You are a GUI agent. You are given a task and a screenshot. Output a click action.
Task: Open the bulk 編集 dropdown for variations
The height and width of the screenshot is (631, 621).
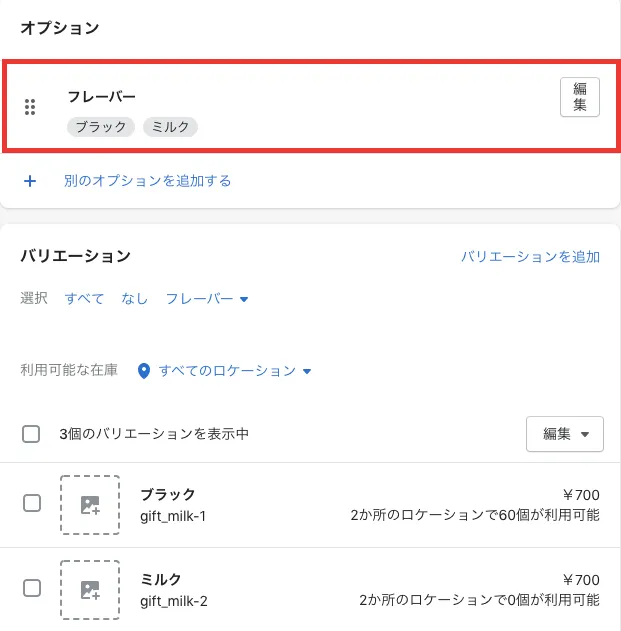pos(565,434)
